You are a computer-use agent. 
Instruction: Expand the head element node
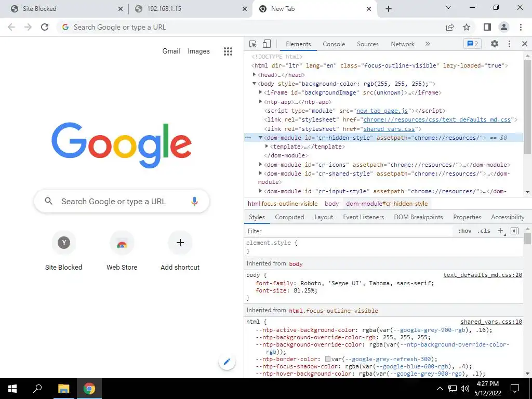pyautogui.click(x=254, y=75)
